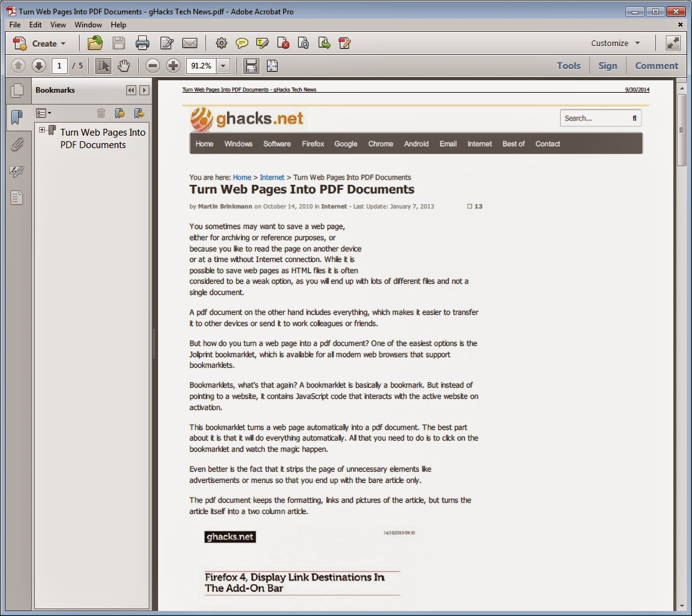The height and width of the screenshot is (616, 692).
Task: Click the insert from file page icon
Action: (x=345, y=43)
